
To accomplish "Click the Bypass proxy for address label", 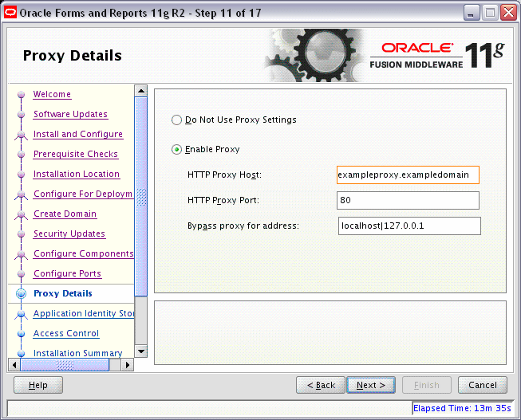I will tap(243, 226).
